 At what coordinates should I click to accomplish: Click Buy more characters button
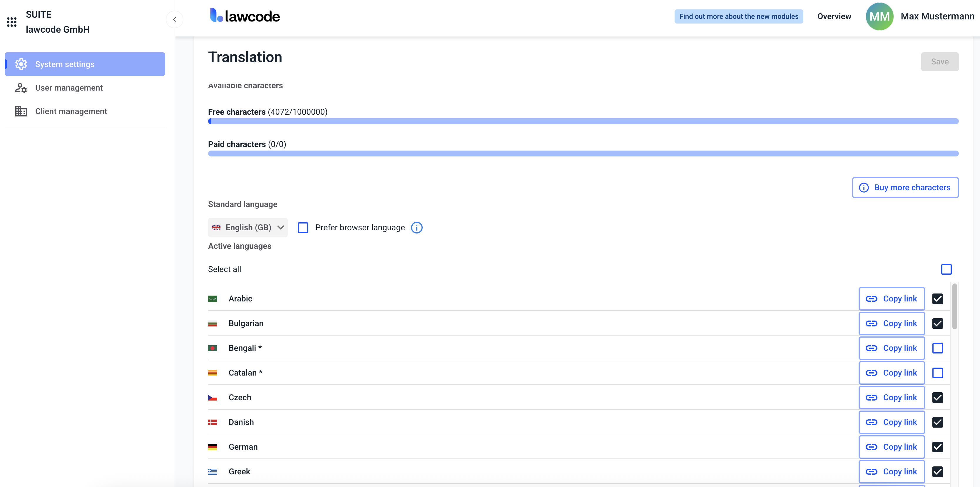(905, 188)
